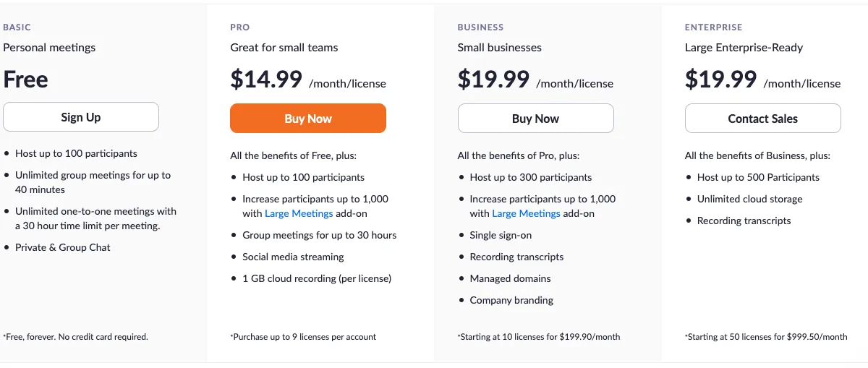The image size is (868, 368).
Task: Click the Free price text in Basic
Action: point(26,79)
